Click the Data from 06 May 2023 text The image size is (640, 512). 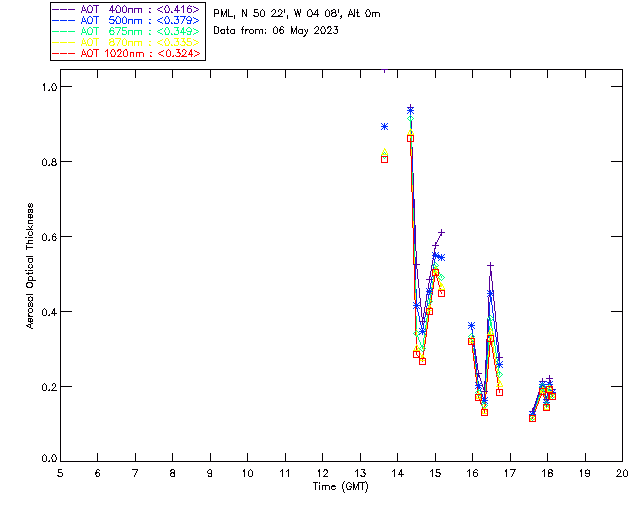click(276, 31)
